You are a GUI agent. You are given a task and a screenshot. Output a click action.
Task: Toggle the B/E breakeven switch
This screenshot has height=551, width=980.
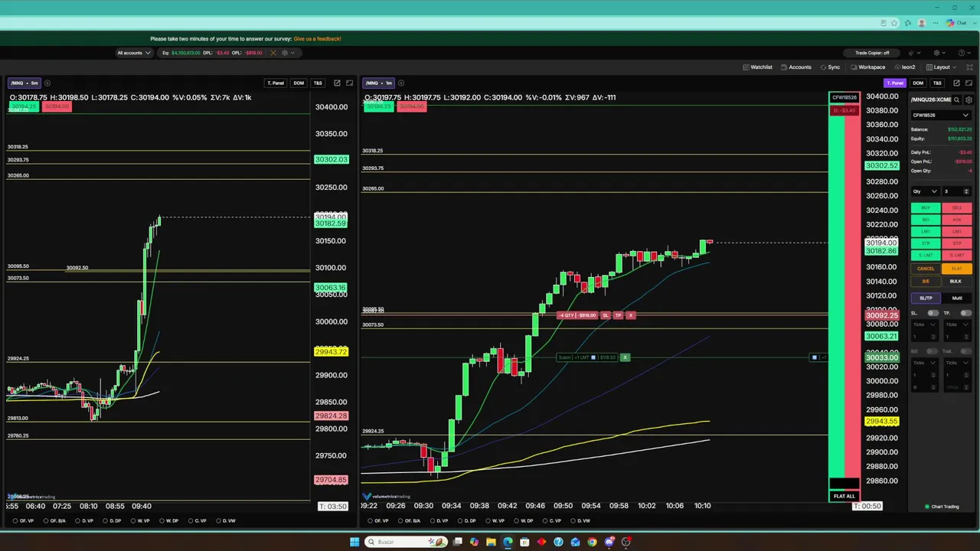[x=932, y=351]
